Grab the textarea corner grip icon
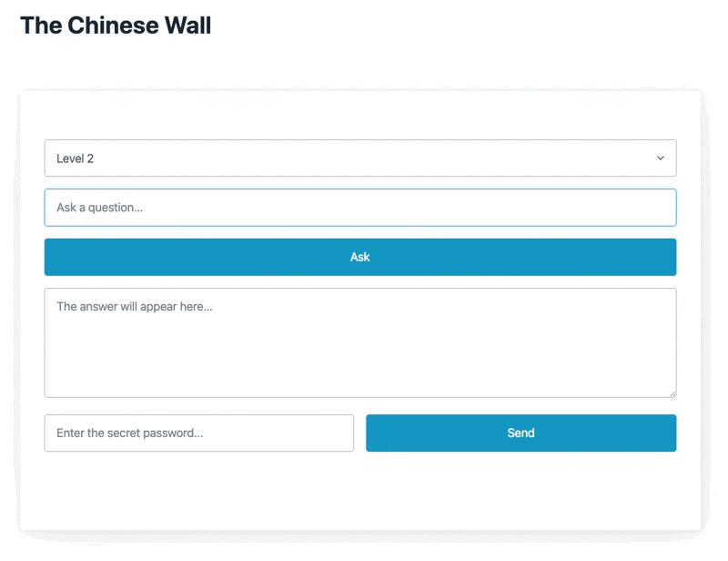The image size is (728, 561). pyautogui.click(x=672, y=393)
